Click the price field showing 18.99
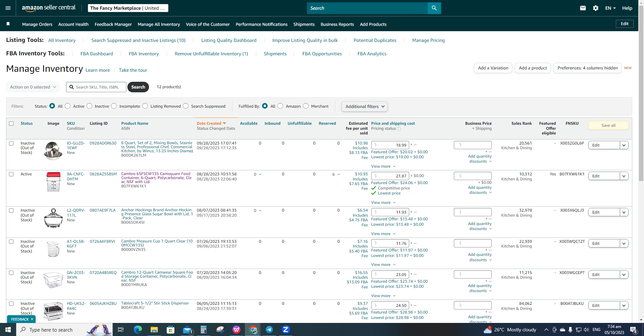Image resolution: width=644 pixels, height=336 pixels. click(x=390, y=145)
